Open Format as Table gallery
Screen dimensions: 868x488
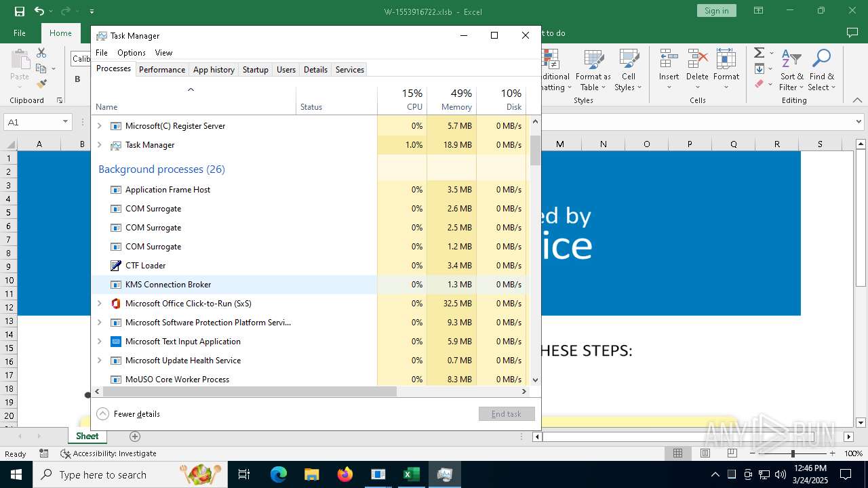[x=593, y=70]
